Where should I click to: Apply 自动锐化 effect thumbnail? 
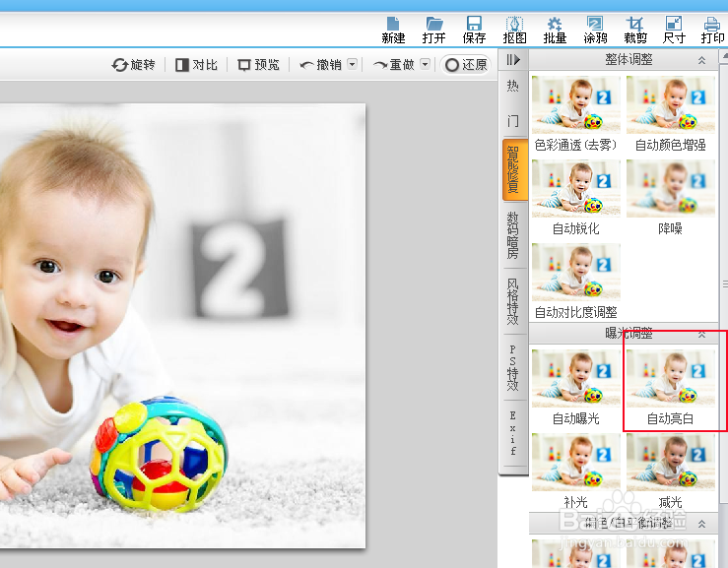tap(575, 188)
